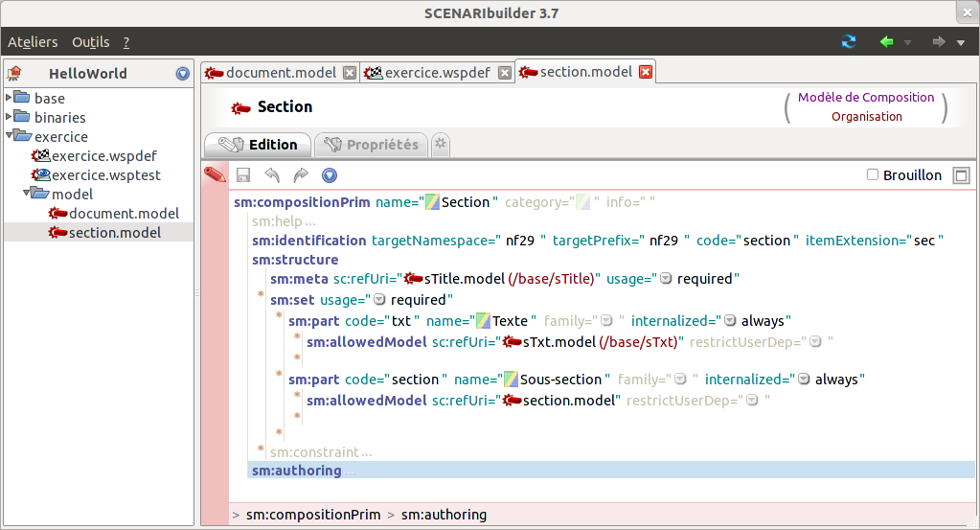Viewport: 980px width, 530px height.
Task: Undo the last edit
Action: (x=272, y=175)
